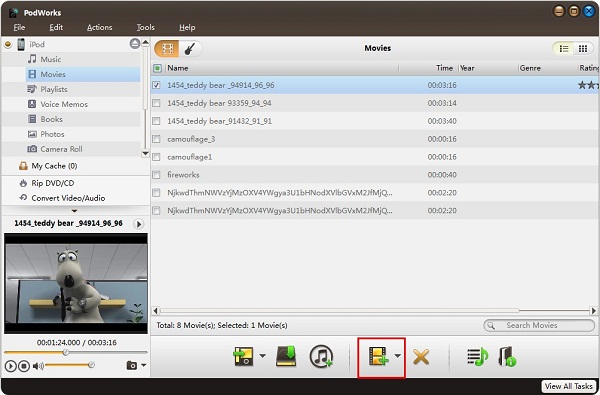600x395 pixels.
Task: Check the 1454_teddy bear 93359_94_94 checkbox
Action: [156, 103]
